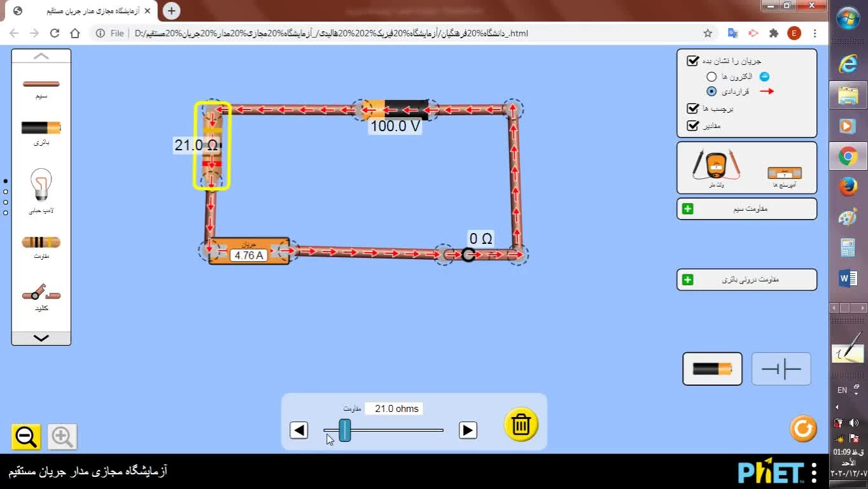
Task: Select the resistor component in toolbox
Action: (x=41, y=242)
